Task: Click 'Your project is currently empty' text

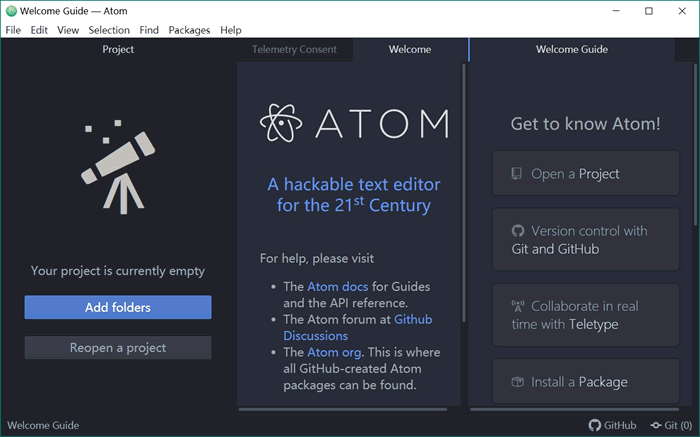Action: point(118,271)
